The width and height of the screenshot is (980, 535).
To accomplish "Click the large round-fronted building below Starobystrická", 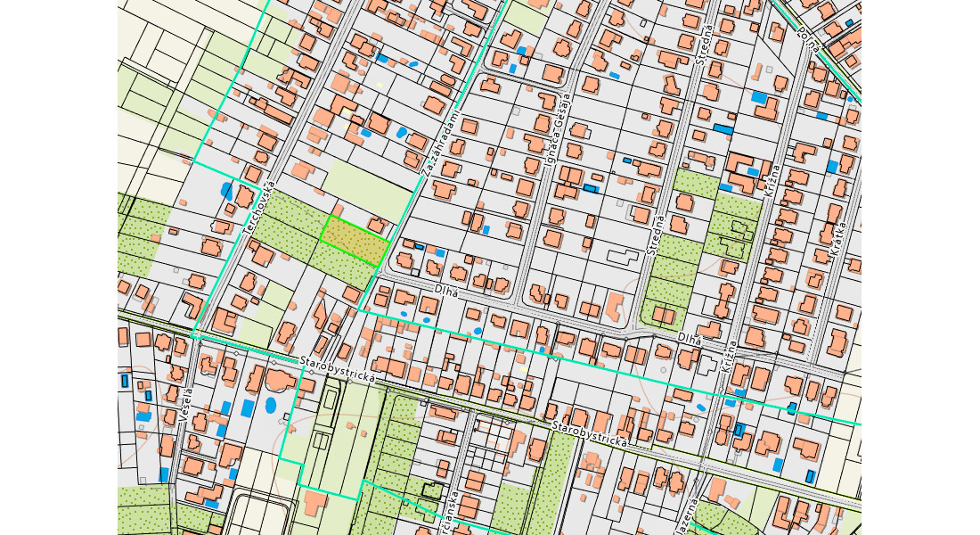I will click(x=280, y=382).
